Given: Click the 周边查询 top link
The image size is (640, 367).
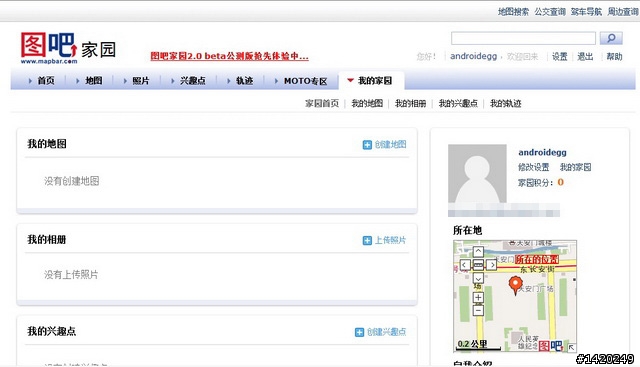Looking at the screenshot, I should (623, 12).
